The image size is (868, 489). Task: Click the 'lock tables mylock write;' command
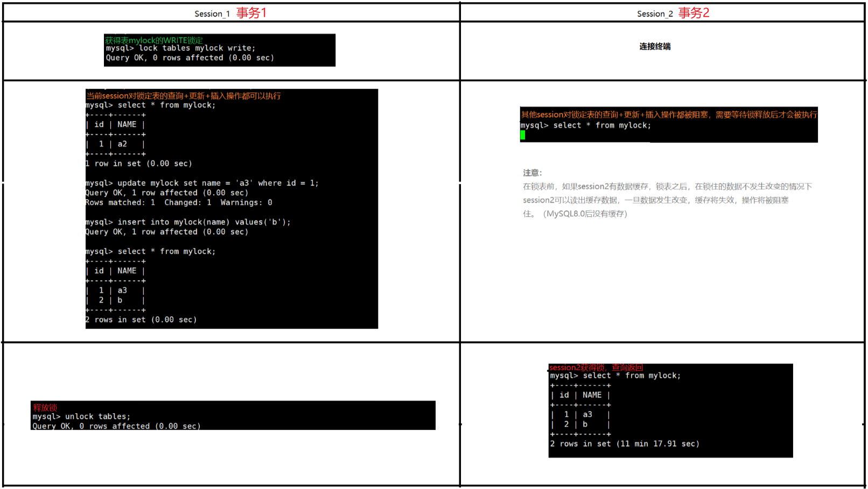197,48
